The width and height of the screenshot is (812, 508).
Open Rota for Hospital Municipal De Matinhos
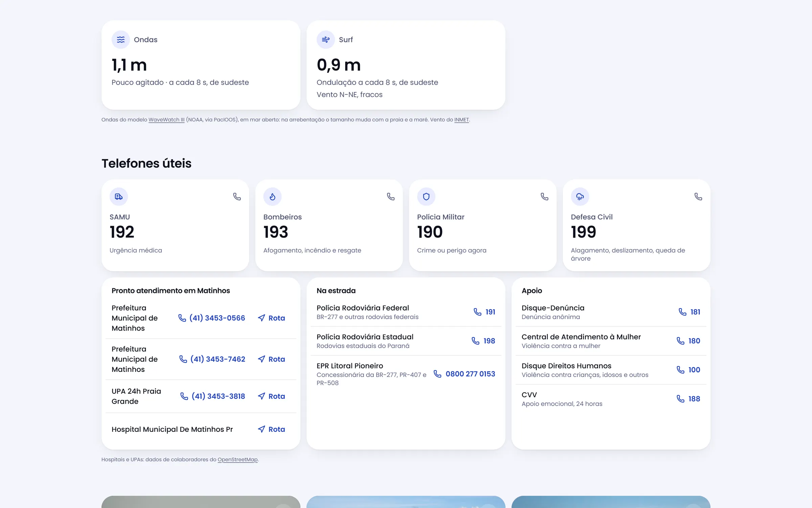pos(271,429)
